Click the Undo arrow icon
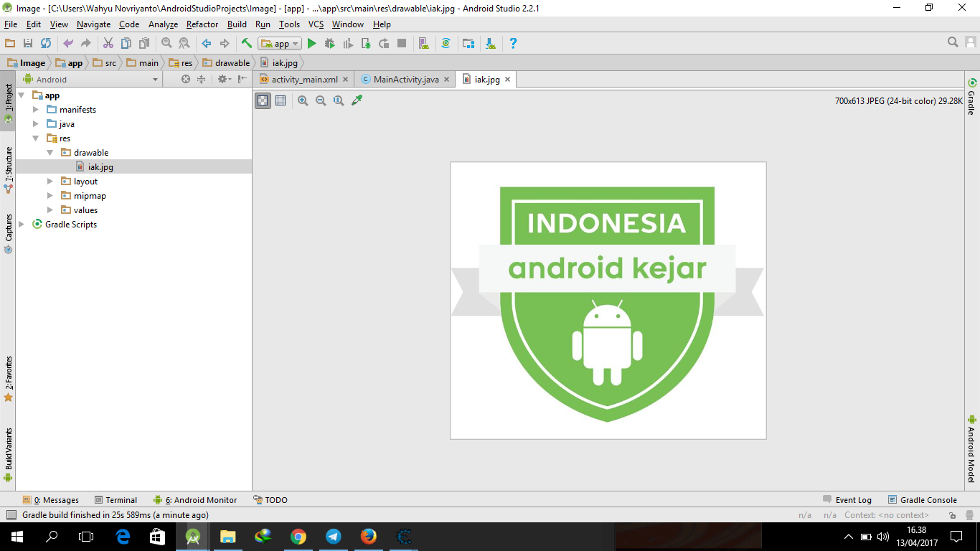The height and width of the screenshot is (551, 980). coord(68,43)
